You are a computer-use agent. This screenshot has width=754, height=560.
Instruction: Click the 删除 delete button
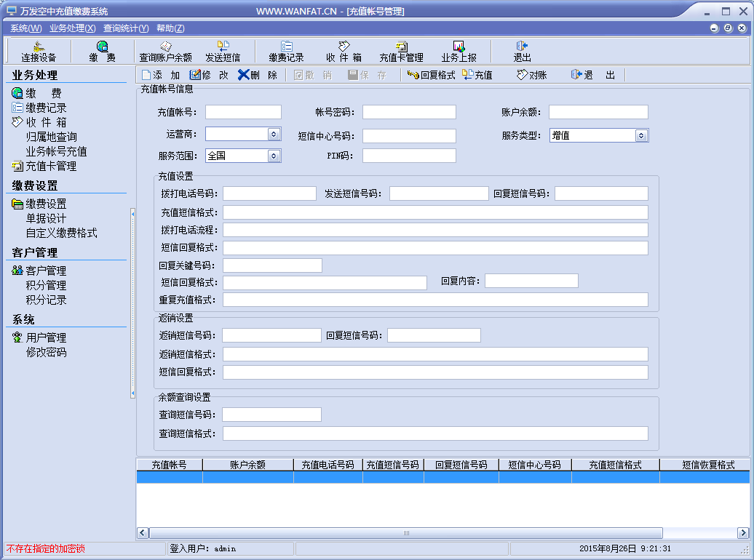click(258, 75)
